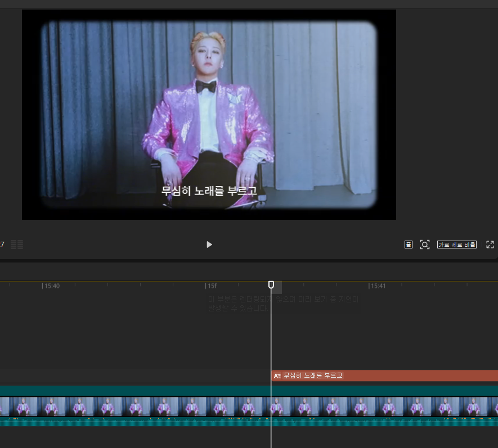Select subtitle text in the preview

(209, 191)
